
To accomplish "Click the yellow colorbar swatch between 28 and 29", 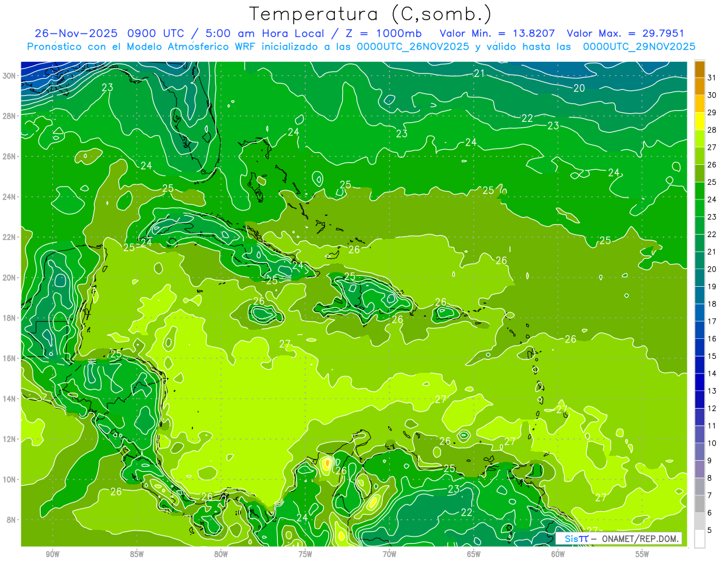I will 699,121.
